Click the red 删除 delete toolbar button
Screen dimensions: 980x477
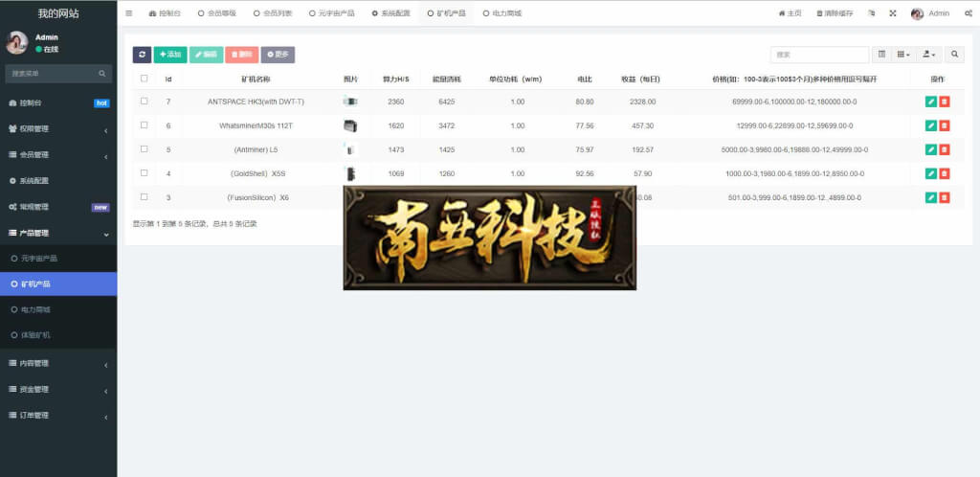click(x=242, y=55)
